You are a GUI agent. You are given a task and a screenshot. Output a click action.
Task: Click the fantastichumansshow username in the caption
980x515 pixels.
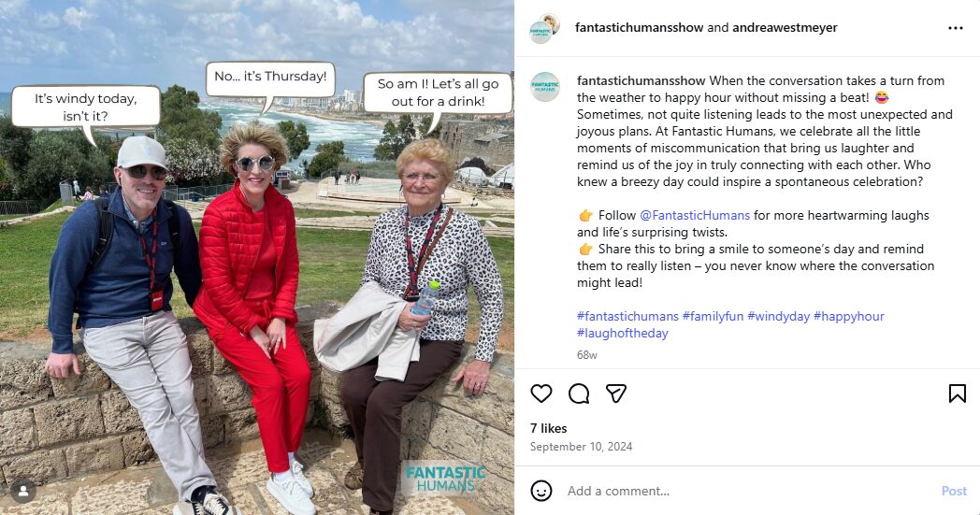tap(641, 80)
